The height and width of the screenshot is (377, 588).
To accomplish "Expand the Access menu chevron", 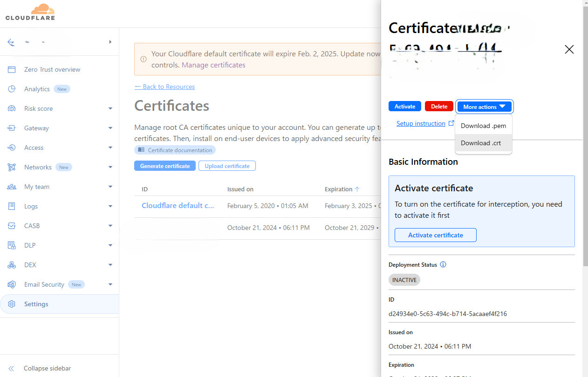I will click(x=110, y=148).
